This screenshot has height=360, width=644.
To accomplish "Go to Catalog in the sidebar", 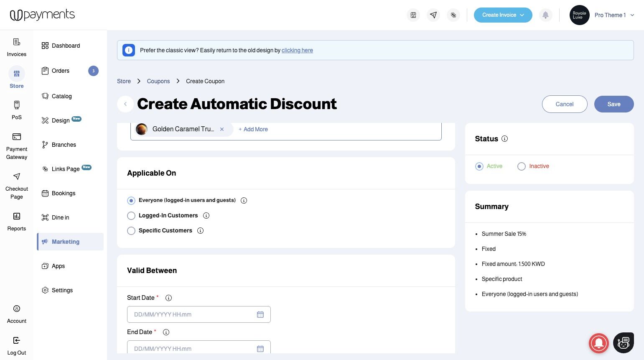I will click(61, 96).
